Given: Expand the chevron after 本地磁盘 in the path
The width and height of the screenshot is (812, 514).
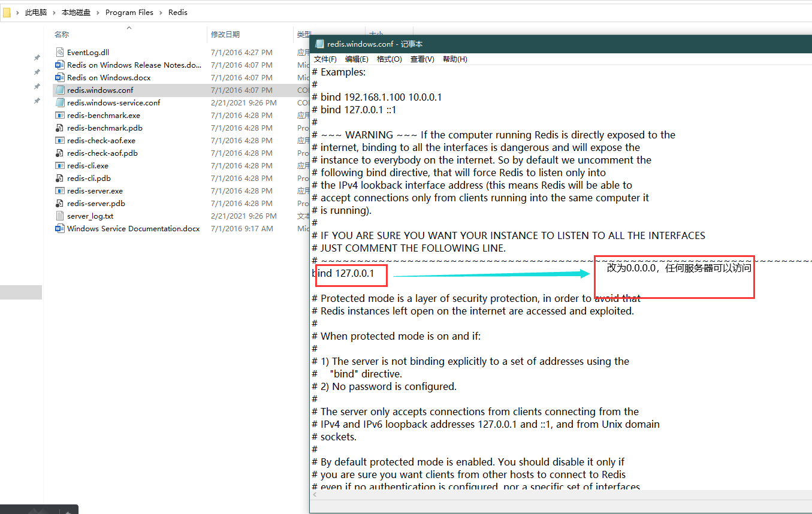Looking at the screenshot, I should point(98,12).
